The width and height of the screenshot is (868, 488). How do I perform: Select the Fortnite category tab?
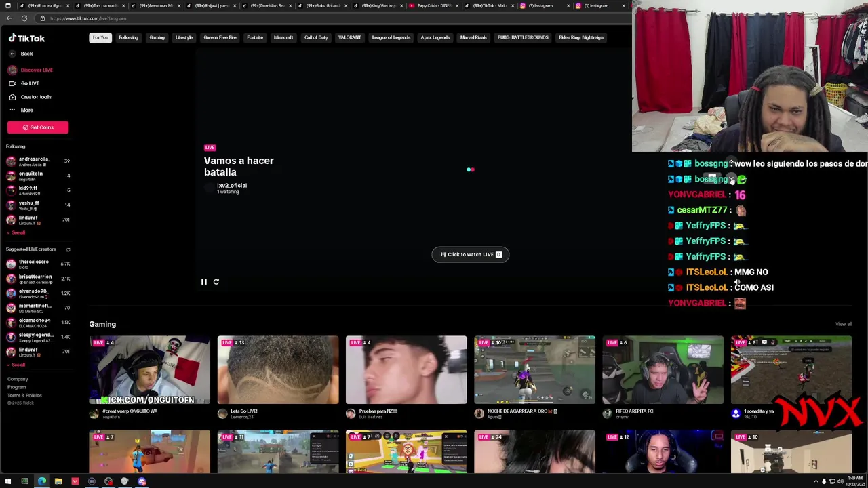point(255,37)
